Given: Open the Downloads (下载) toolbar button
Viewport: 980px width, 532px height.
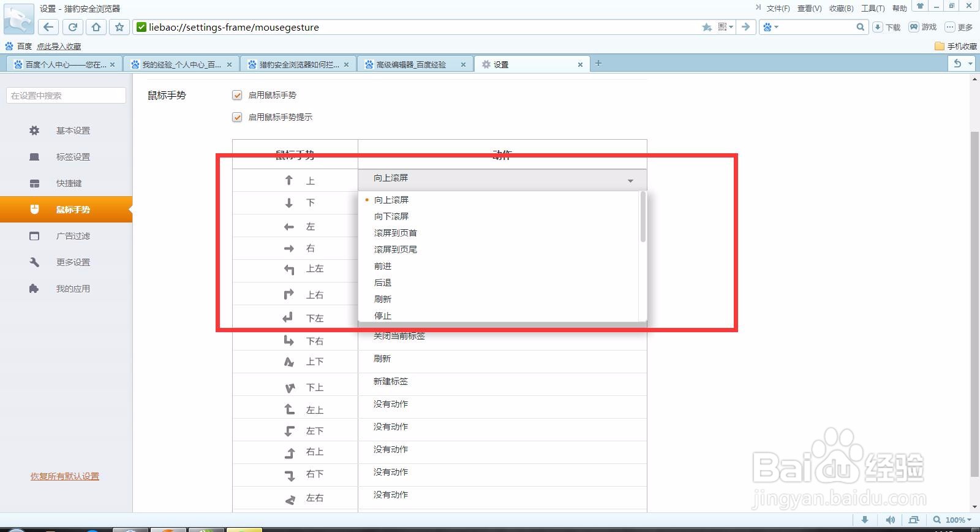Looking at the screenshot, I should point(887,27).
